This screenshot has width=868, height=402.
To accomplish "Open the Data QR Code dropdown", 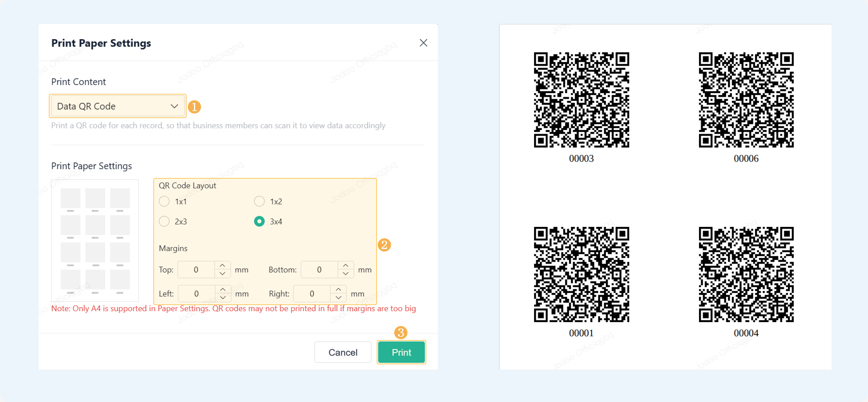I will [118, 106].
